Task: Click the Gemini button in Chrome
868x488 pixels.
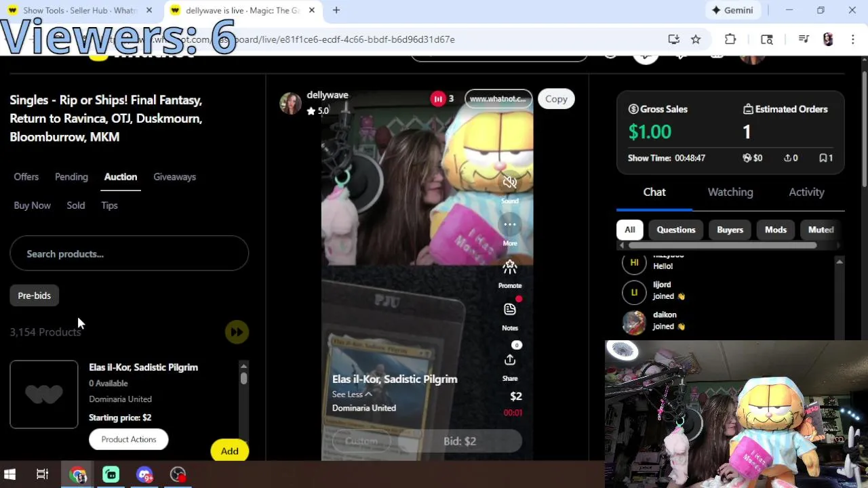Action: 732,10
